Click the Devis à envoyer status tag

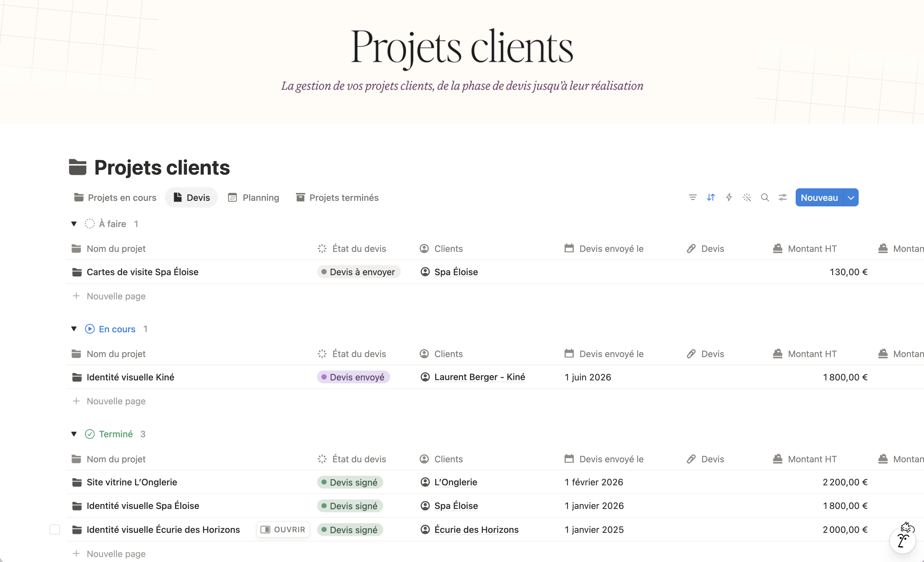point(358,272)
